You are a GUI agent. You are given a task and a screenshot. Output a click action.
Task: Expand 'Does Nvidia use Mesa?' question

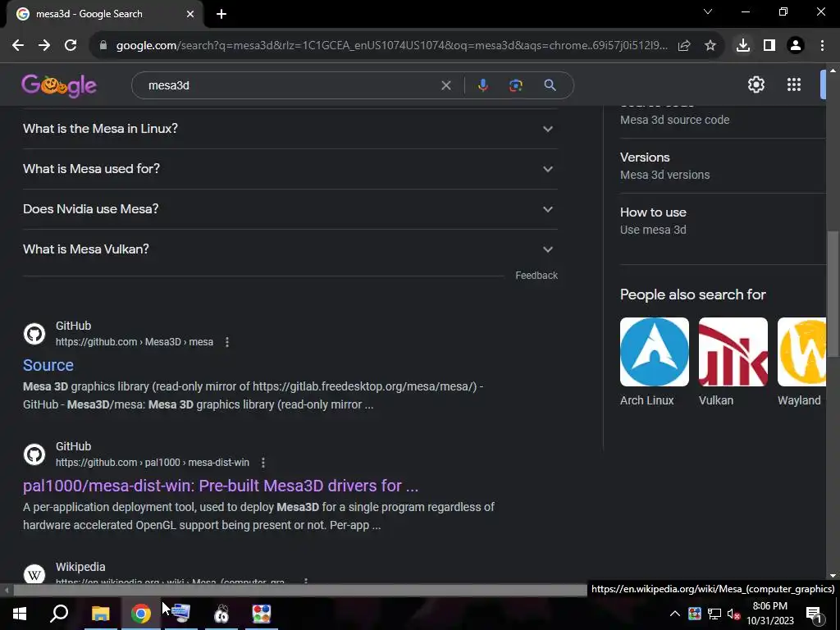290,209
